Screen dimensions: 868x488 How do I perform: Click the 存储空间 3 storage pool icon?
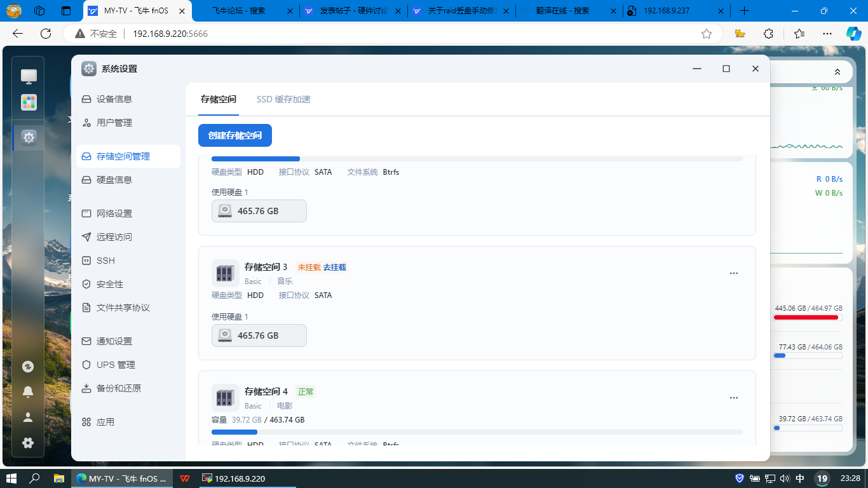coord(225,273)
